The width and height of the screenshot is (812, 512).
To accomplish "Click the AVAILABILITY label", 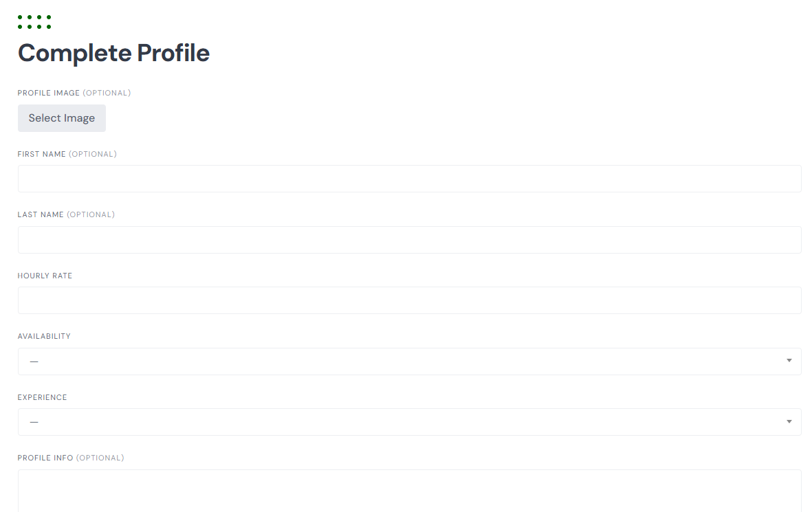I will tap(44, 337).
